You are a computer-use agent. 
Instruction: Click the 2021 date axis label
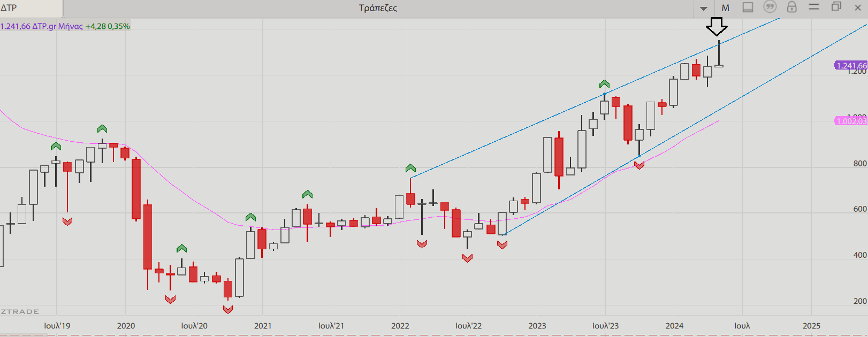(263, 326)
